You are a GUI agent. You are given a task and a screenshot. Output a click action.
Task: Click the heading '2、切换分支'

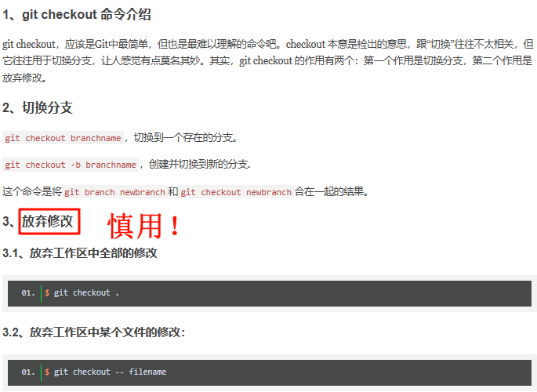[x=38, y=107]
